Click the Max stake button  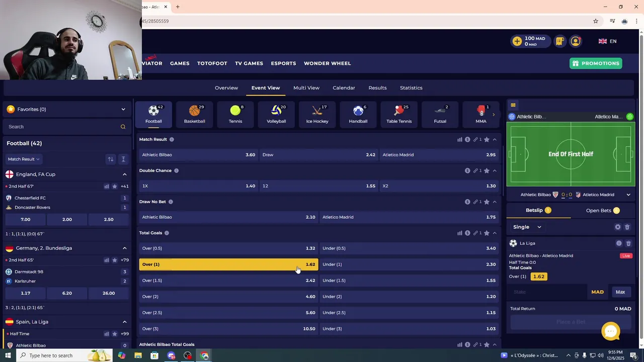pyautogui.click(x=620, y=292)
